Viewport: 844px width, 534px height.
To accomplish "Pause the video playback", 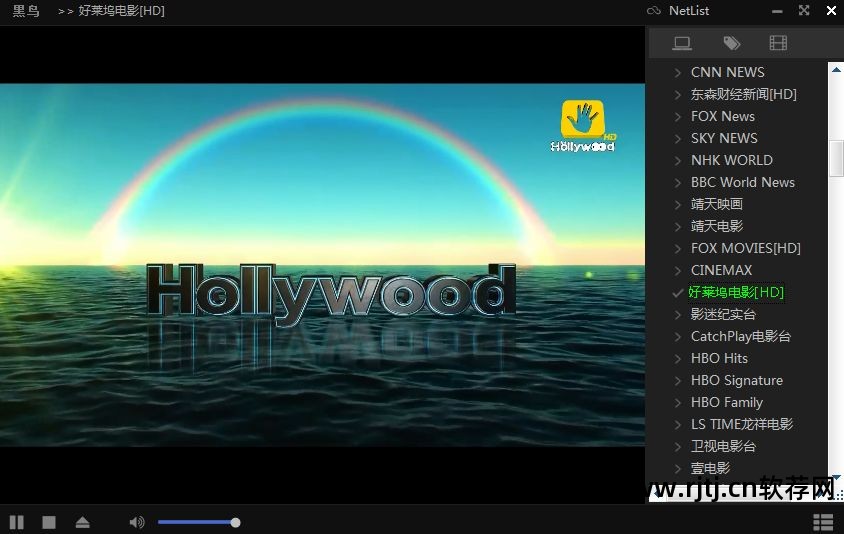I will click(17, 522).
